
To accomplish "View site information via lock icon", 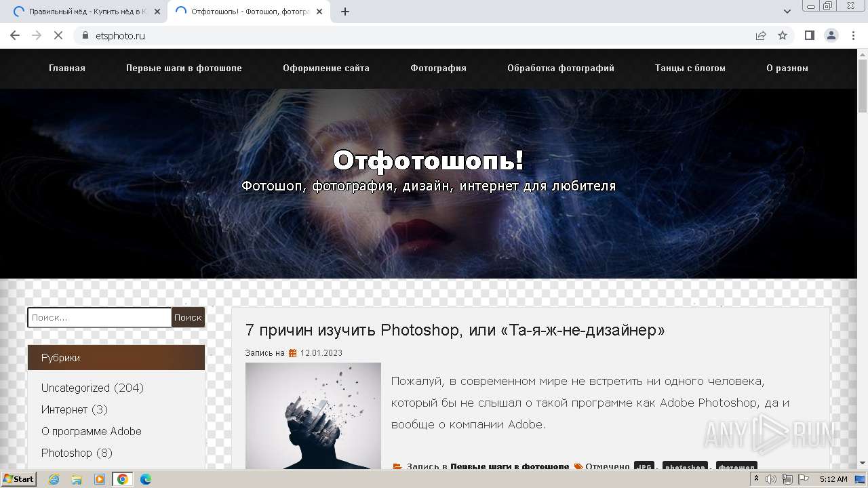I will (85, 35).
